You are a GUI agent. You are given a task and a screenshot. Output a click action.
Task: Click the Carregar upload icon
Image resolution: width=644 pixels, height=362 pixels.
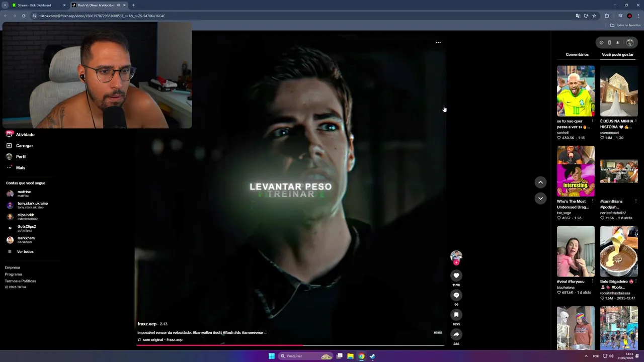pyautogui.click(x=9, y=145)
